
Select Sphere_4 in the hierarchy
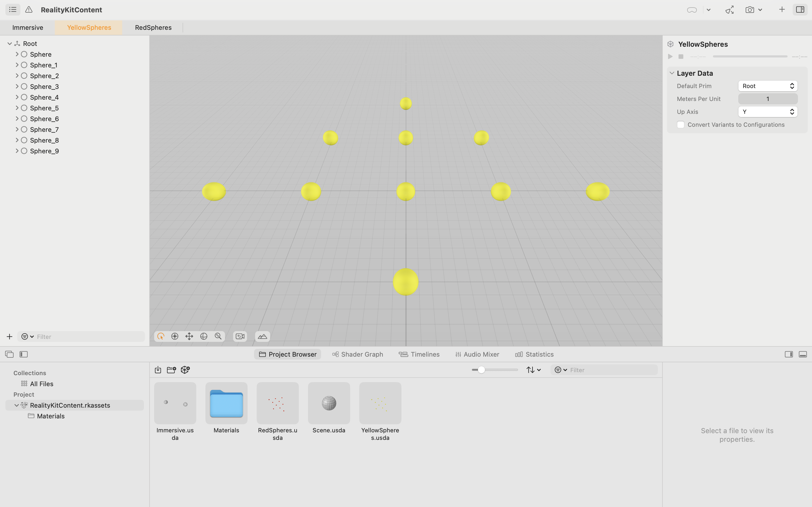pos(44,97)
